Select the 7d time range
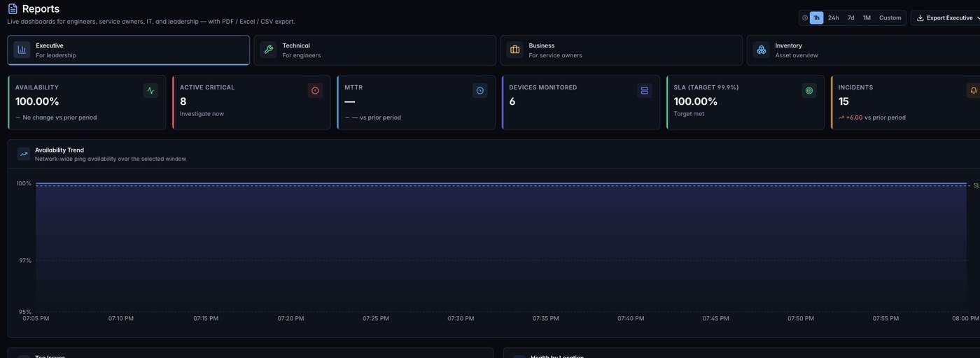Viewport: 980px width, 358px height. click(850, 18)
